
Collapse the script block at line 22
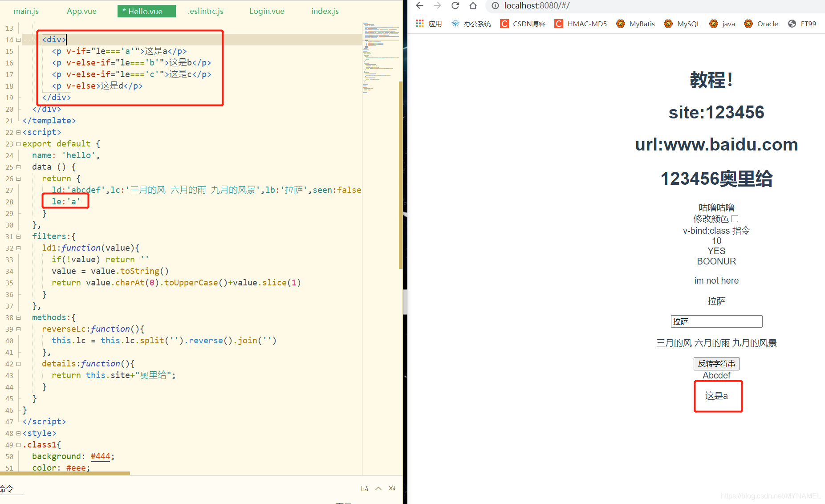[18, 132]
